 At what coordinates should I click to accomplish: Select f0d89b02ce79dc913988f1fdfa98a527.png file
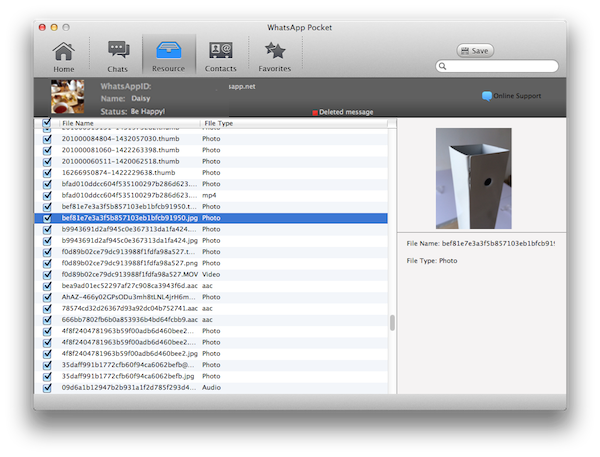click(x=130, y=263)
